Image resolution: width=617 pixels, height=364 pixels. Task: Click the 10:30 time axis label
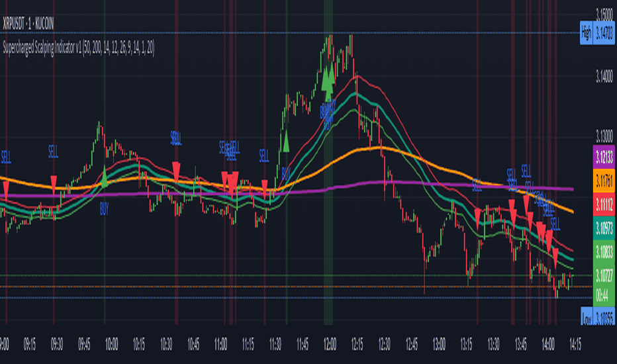click(x=166, y=345)
